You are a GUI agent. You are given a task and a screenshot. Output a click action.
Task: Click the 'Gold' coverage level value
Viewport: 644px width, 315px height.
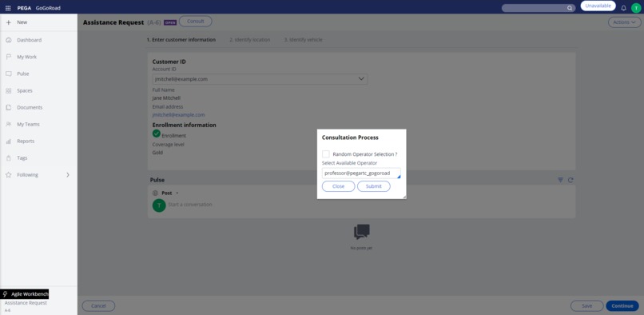[x=157, y=153]
